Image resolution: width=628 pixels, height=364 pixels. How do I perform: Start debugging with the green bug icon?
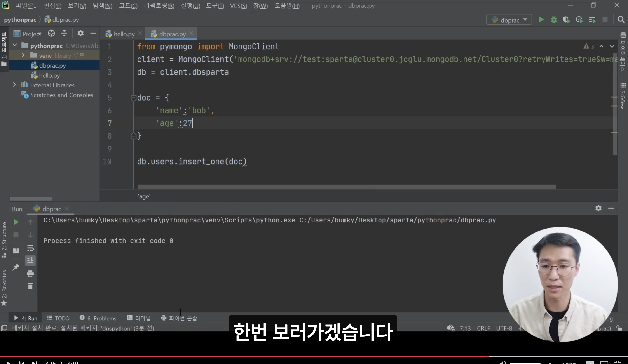[x=554, y=20]
